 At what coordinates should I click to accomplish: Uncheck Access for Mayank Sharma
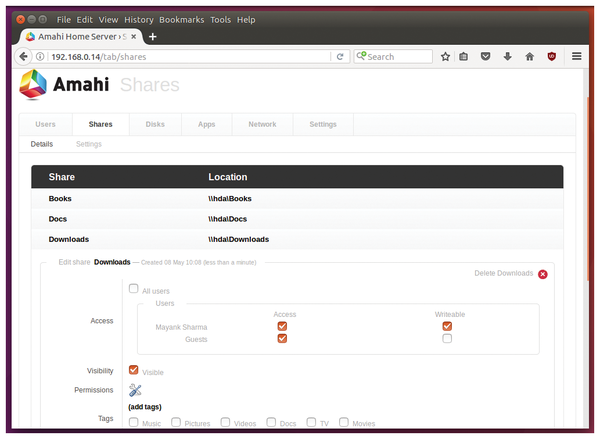[x=282, y=326]
